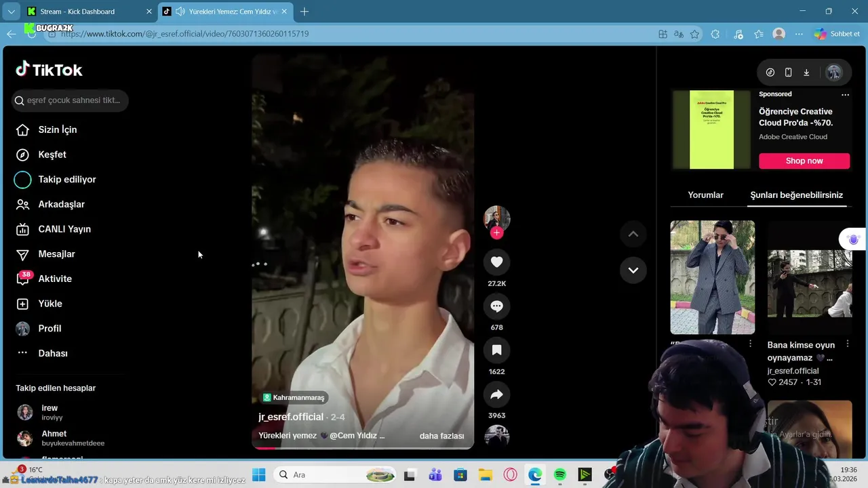Open video comments bubble icon
Viewport: 868px width, 488px height.
point(496,306)
